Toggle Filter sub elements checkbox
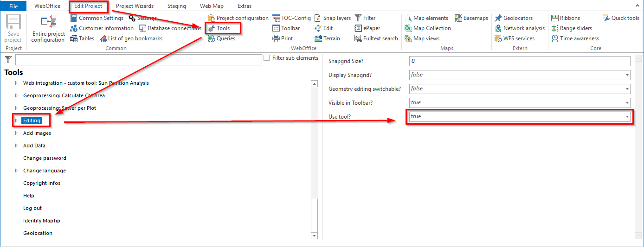 [x=267, y=58]
